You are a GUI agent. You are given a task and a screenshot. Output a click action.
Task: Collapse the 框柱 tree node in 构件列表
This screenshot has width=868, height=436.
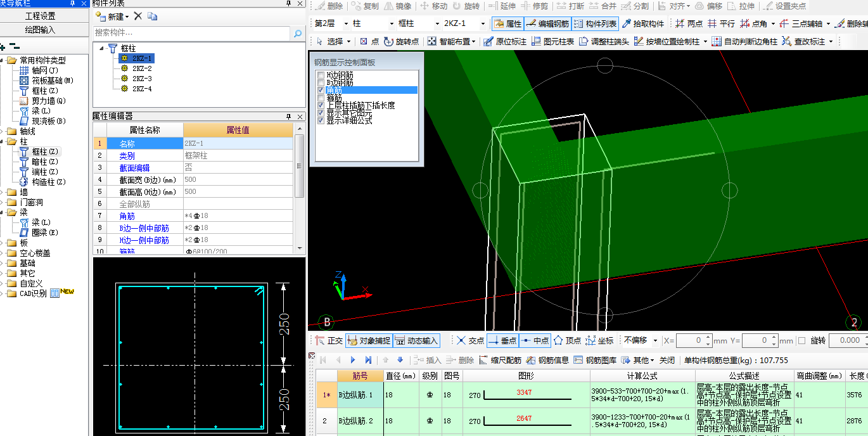[x=103, y=48]
